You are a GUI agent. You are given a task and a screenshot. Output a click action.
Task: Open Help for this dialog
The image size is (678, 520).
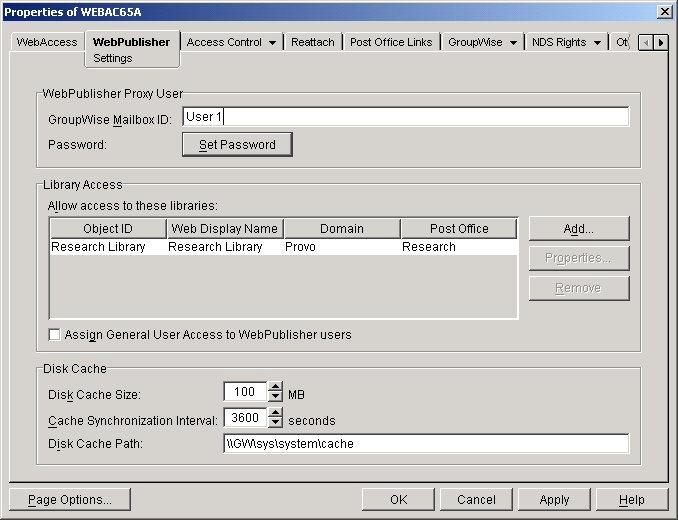632,500
